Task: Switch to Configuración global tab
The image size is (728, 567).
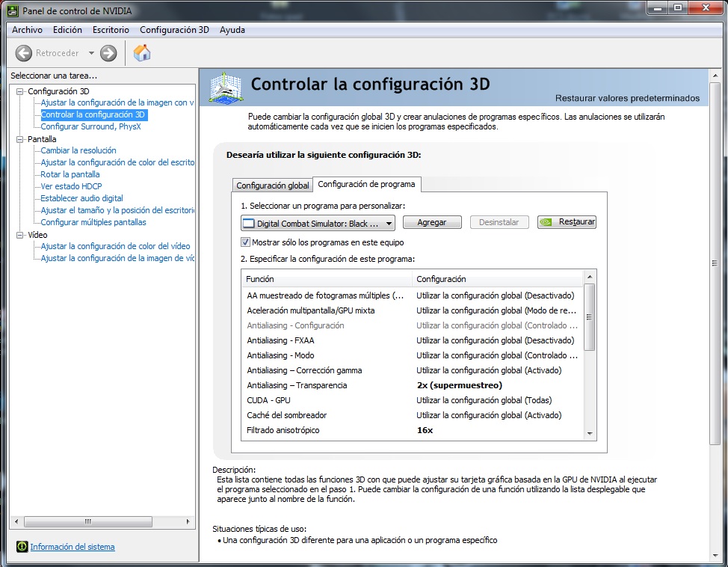Action: pyautogui.click(x=273, y=186)
